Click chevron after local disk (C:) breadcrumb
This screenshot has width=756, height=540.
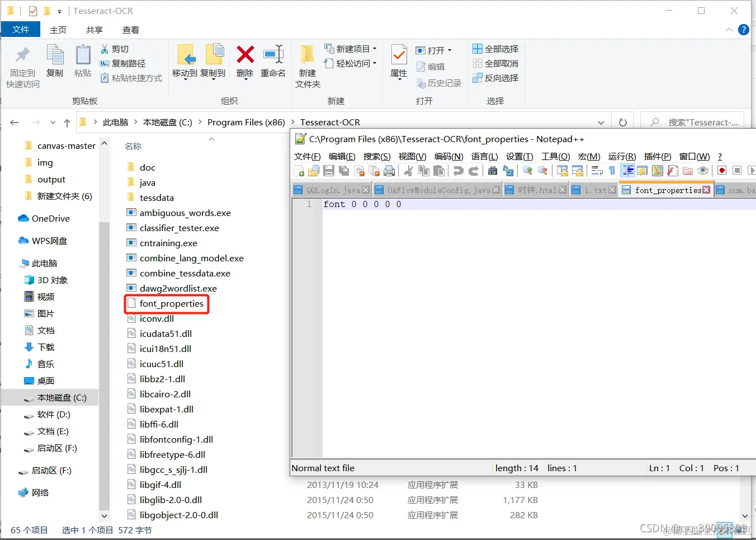click(x=200, y=122)
